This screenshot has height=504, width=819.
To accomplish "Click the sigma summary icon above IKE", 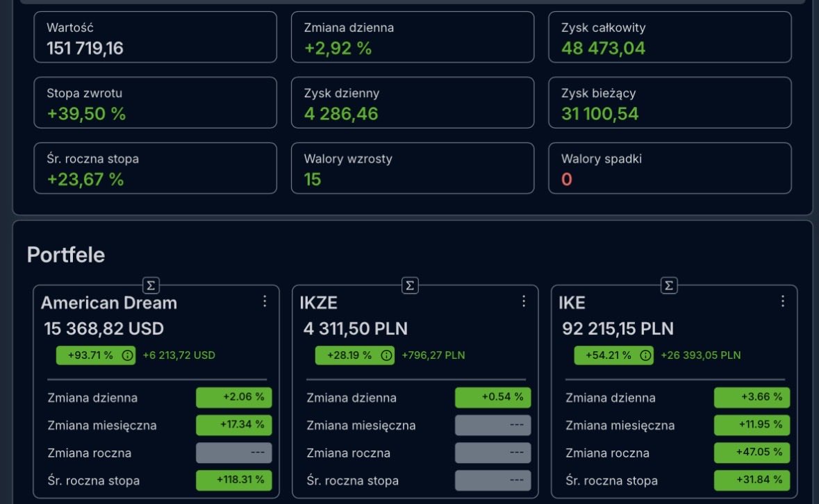I will coord(668,284).
